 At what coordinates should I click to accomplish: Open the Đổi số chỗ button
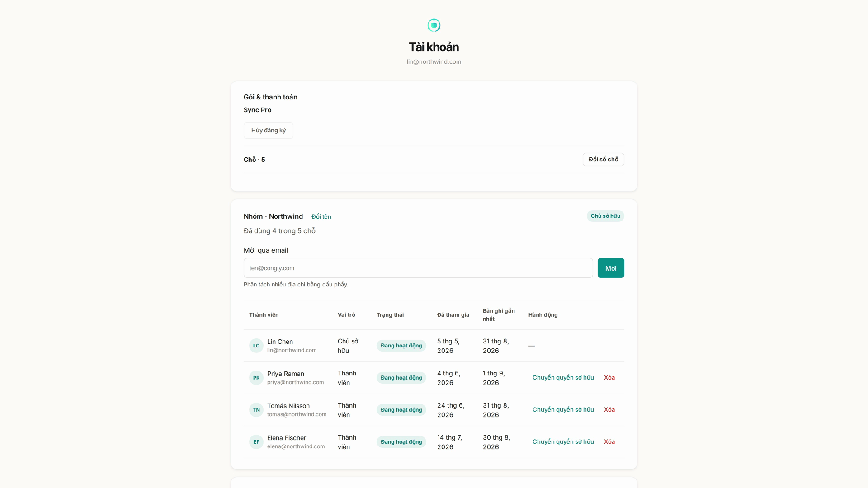click(604, 160)
